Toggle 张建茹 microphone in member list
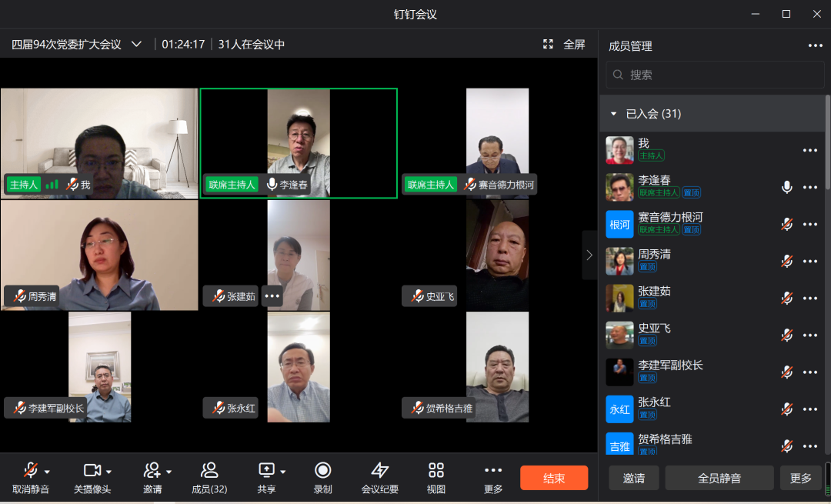 point(787,299)
